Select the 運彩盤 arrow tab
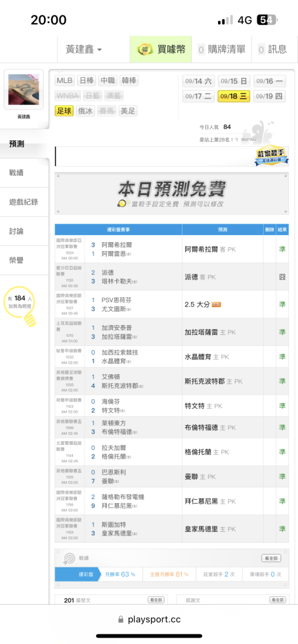The image size is (298, 644). 78,574
